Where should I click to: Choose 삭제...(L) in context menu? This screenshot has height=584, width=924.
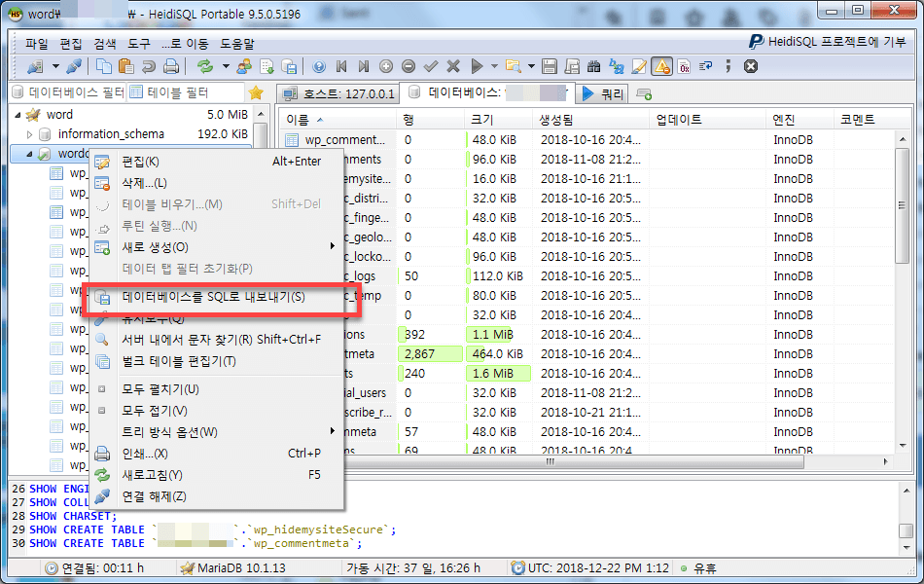point(216,183)
